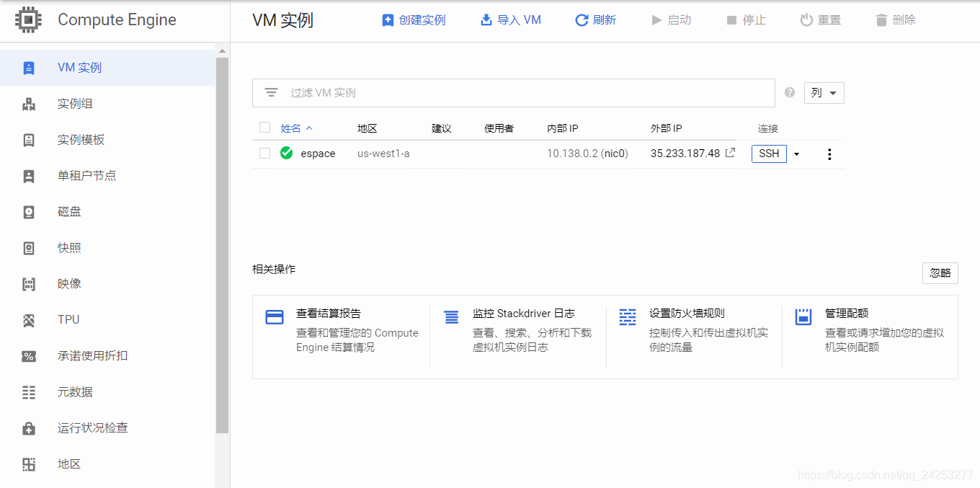Click the 设置防火墙规则 card title
The image size is (980, 488).
tap(687, 314)
